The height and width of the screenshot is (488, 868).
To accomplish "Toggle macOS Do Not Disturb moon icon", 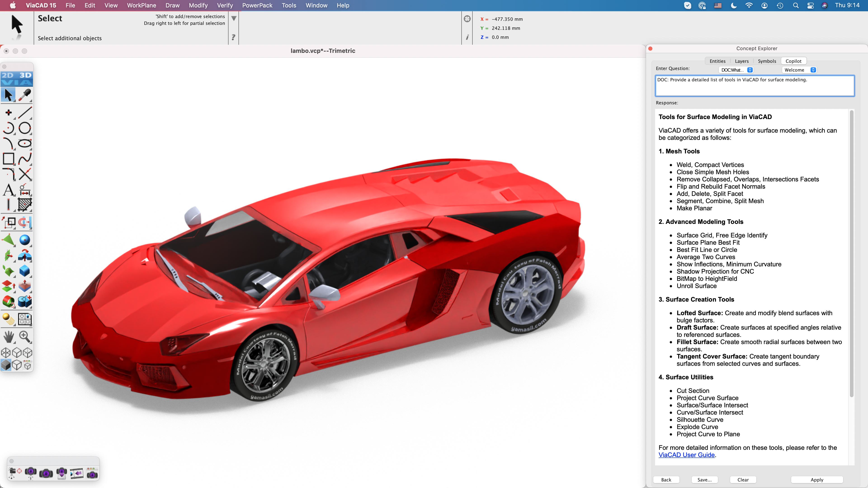I will [734, 5].
